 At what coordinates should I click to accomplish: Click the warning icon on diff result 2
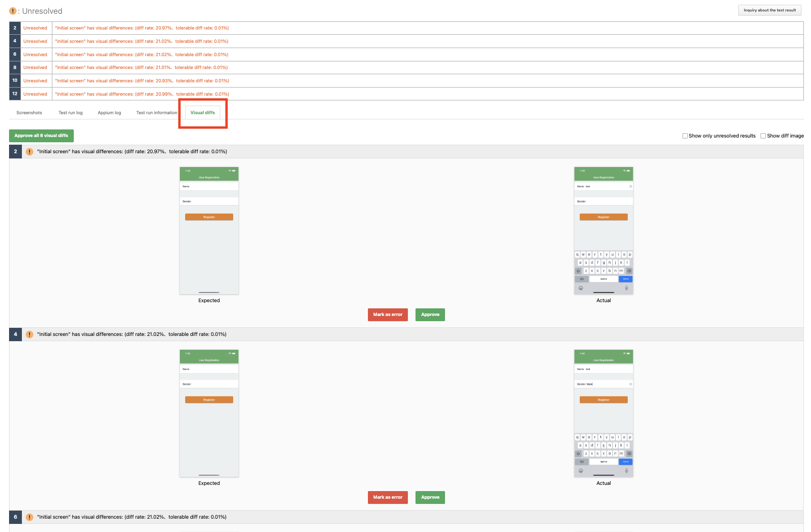point(30,151)
